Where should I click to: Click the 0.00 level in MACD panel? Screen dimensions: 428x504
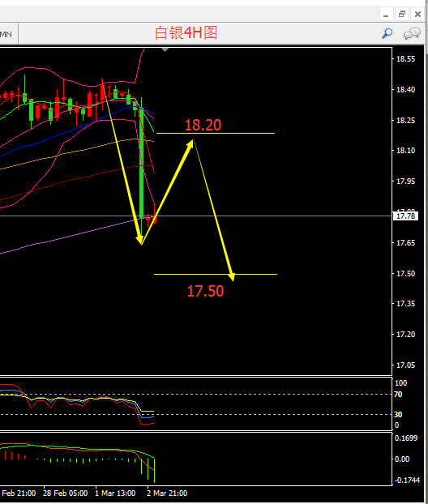[402, 459]
